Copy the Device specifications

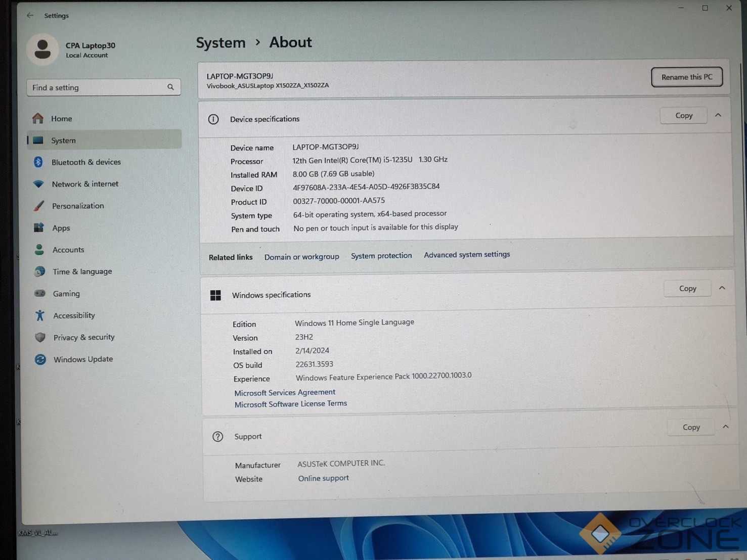click(x=683, y=116)
